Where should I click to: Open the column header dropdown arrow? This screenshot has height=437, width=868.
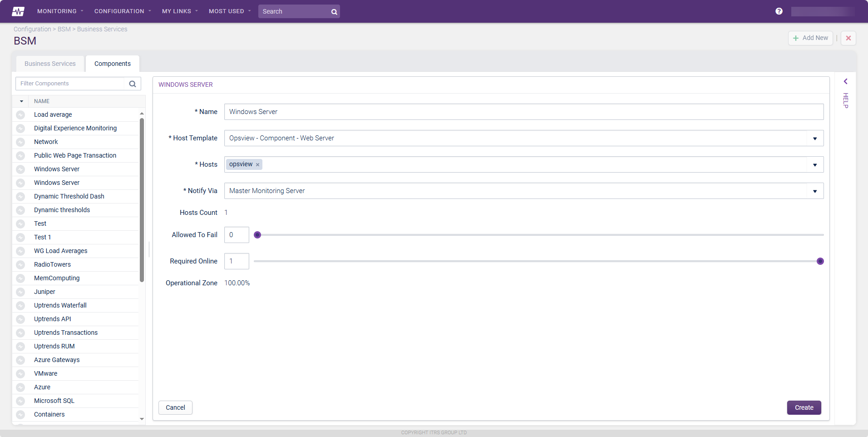[x=21, y=101]
